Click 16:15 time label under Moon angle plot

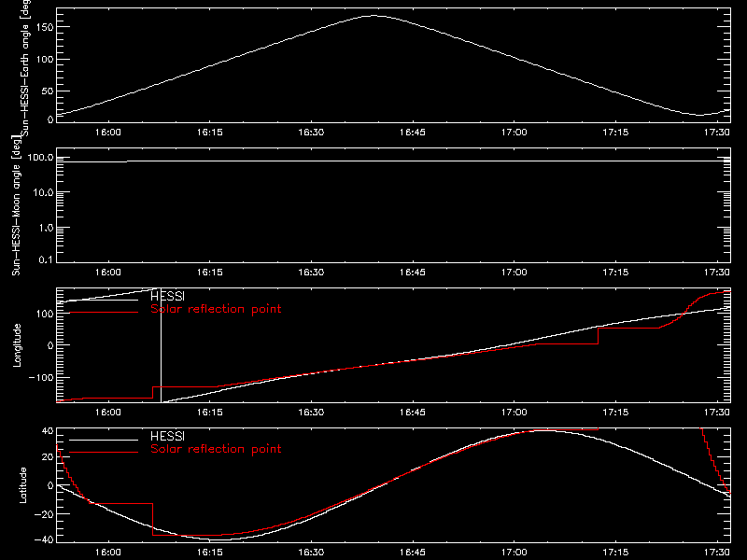[x=209, y=273]
